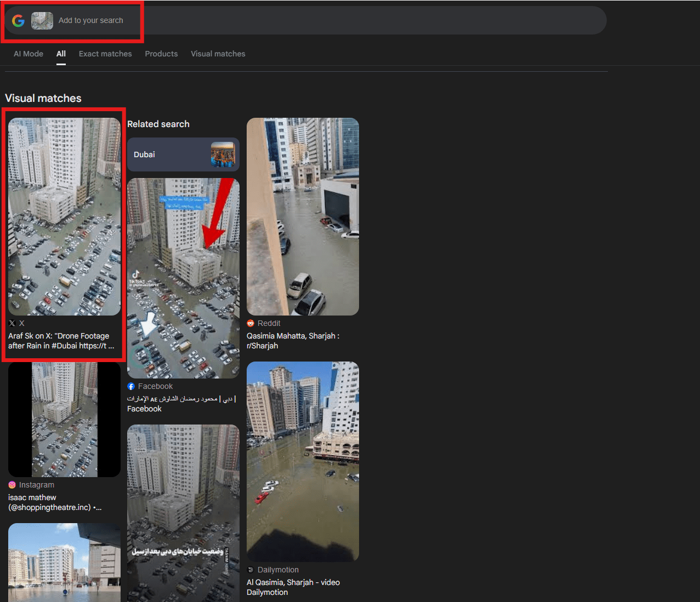Open the Al Qasimia, Sharjah Dailymotion video link
The image size is (700, 602).
click(293, 587)
